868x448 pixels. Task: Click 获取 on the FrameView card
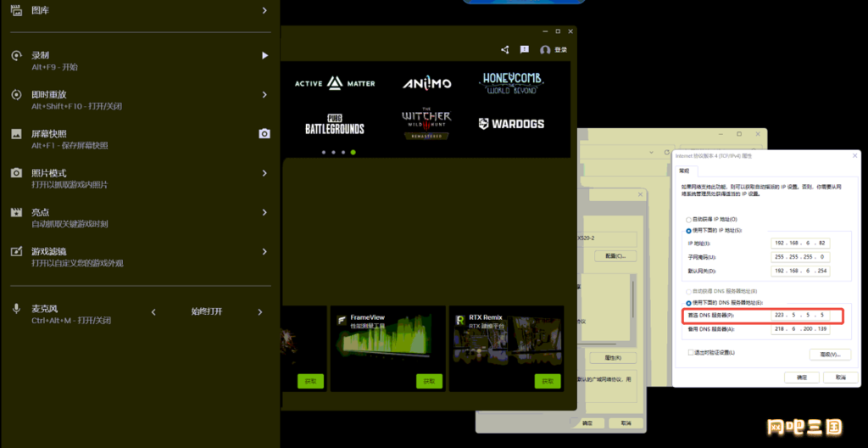pos(429,382)
